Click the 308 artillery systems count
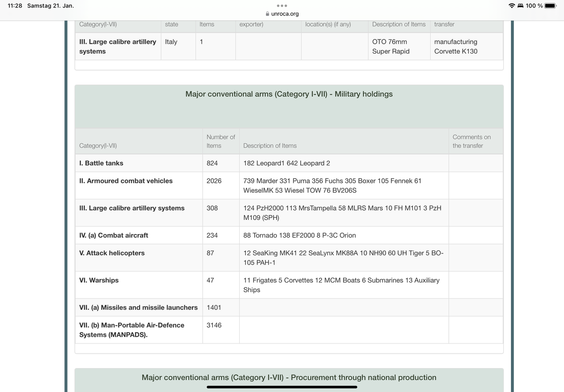The image size is (564, 392). click(x=212, y=208)
